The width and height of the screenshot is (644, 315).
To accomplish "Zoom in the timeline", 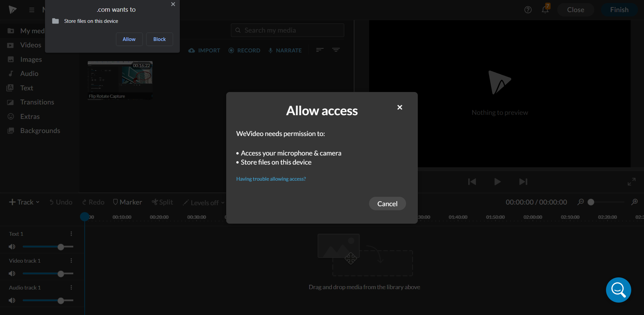I will coord(635,202).
